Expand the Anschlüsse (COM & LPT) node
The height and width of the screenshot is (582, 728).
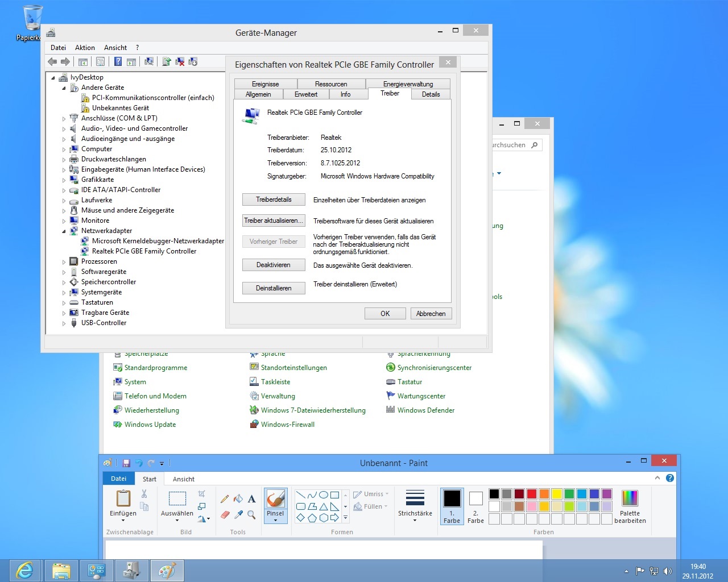coord(64,119)
